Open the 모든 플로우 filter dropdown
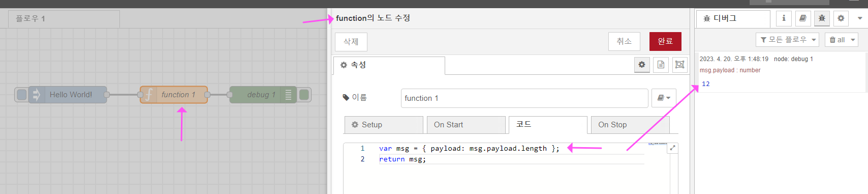This screenshot has height=194, width=868. pyautogui.click(x=787, y=40)
